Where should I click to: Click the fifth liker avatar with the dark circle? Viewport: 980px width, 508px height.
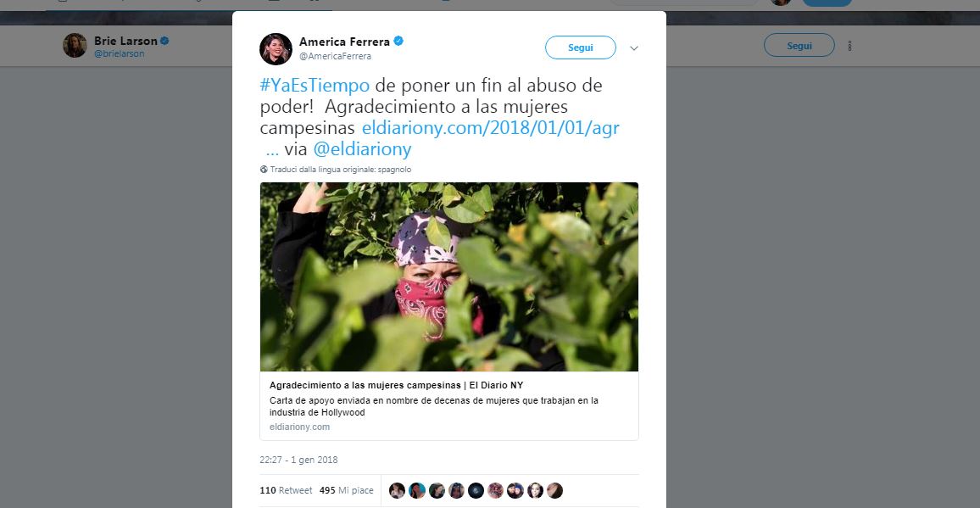coord(476,490)
